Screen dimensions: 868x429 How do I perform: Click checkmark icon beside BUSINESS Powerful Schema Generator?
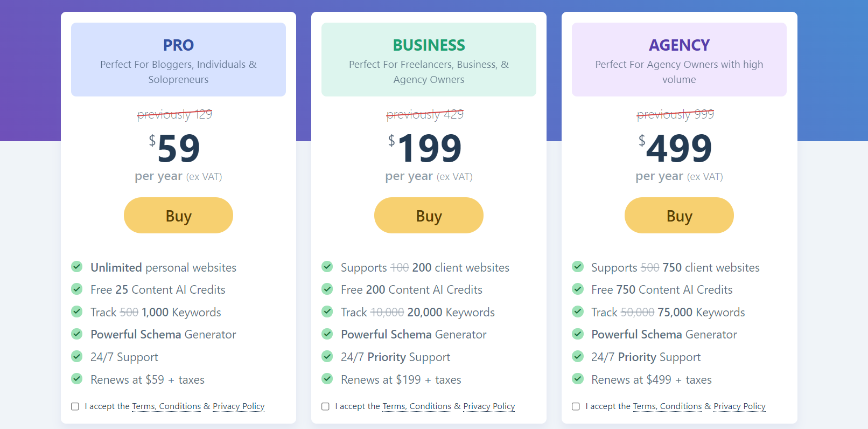click(x=327, y=334)
